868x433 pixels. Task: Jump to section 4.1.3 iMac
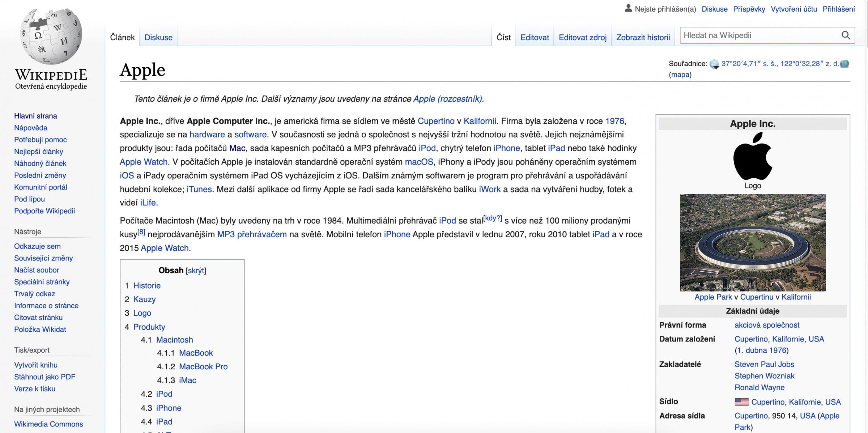coord(188,381)
